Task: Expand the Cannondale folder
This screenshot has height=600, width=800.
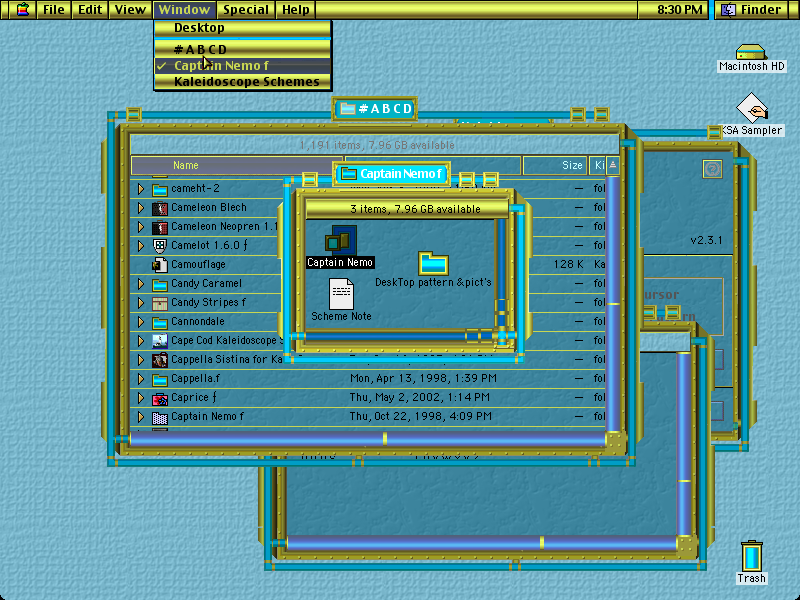Action: (x=141, y=321)
